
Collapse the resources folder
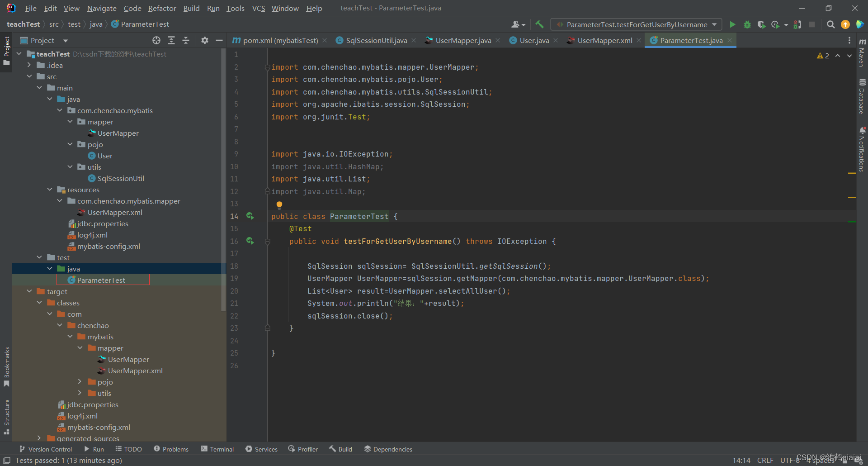tap(50, 190)
